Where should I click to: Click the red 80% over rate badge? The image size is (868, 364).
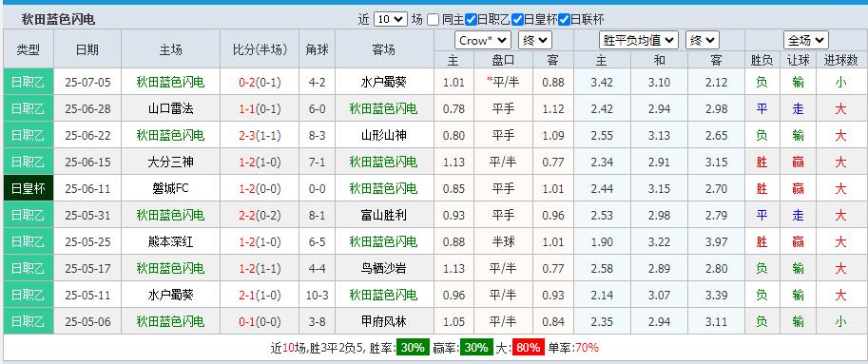pyautogui.click(x=528, y=348)
